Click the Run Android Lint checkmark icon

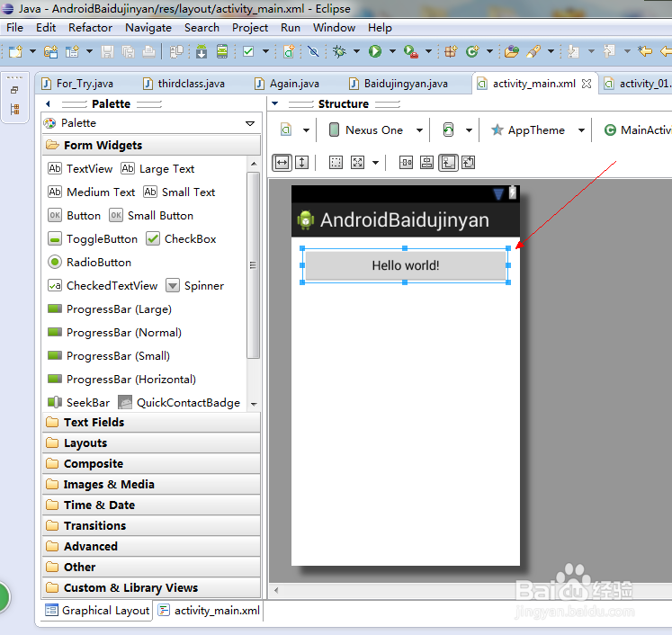[248, 52]
